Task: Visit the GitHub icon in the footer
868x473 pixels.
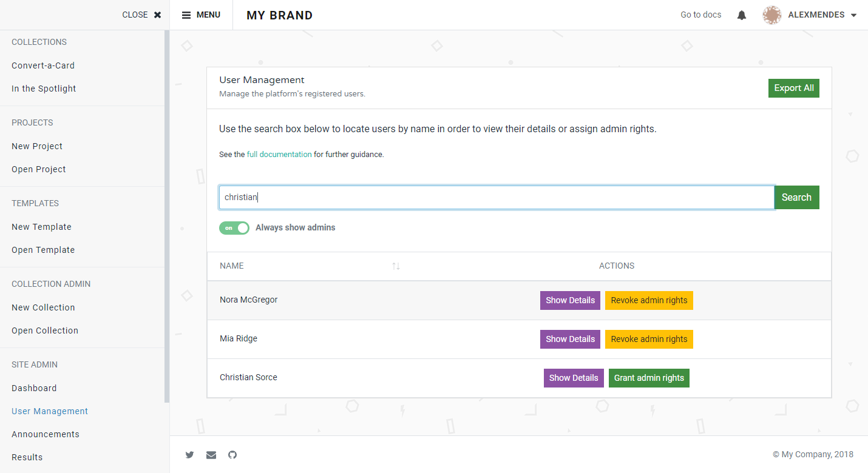Action: 232,455
